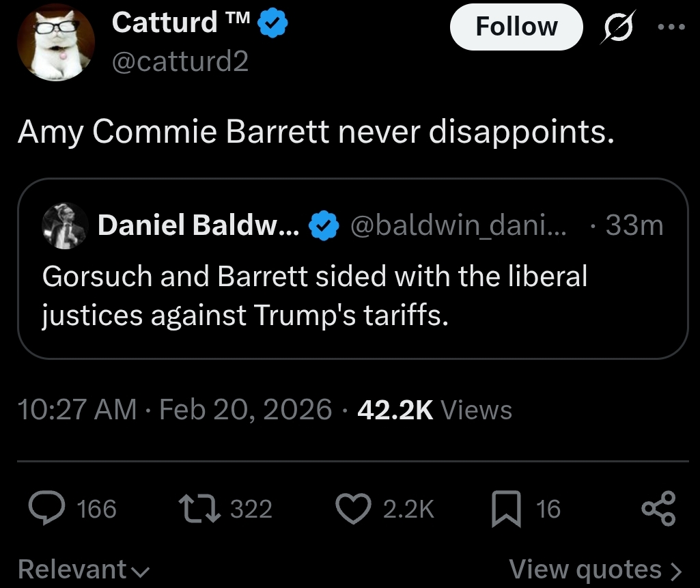Open the Grok slash icon
Screen dimensions: 700x588
[x=617, y=29]
